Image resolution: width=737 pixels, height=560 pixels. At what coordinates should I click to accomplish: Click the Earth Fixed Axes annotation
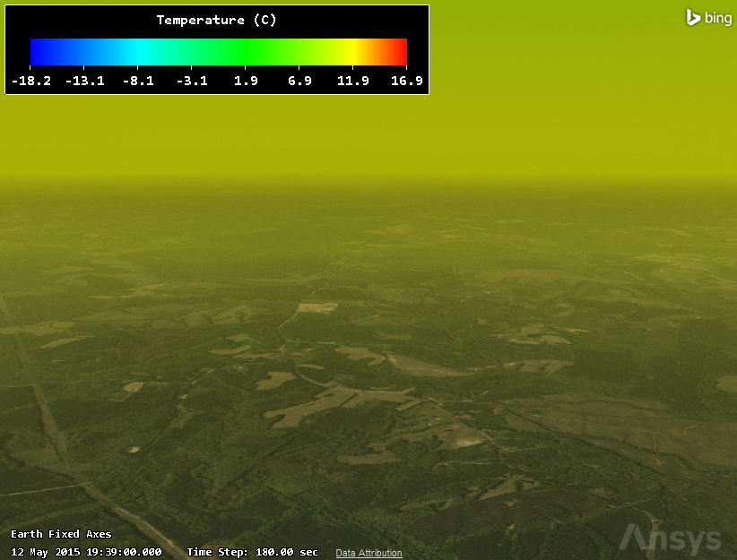coord(61,535)
